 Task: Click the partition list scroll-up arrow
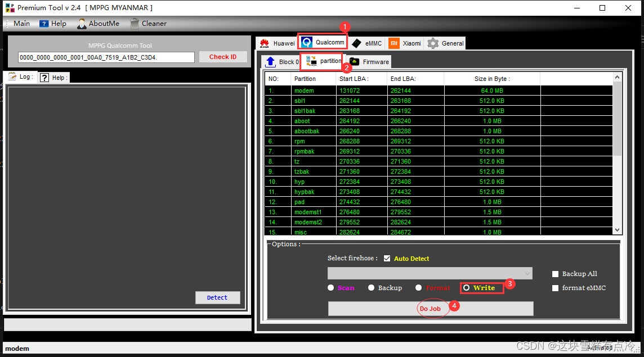(x=617, y=77)
